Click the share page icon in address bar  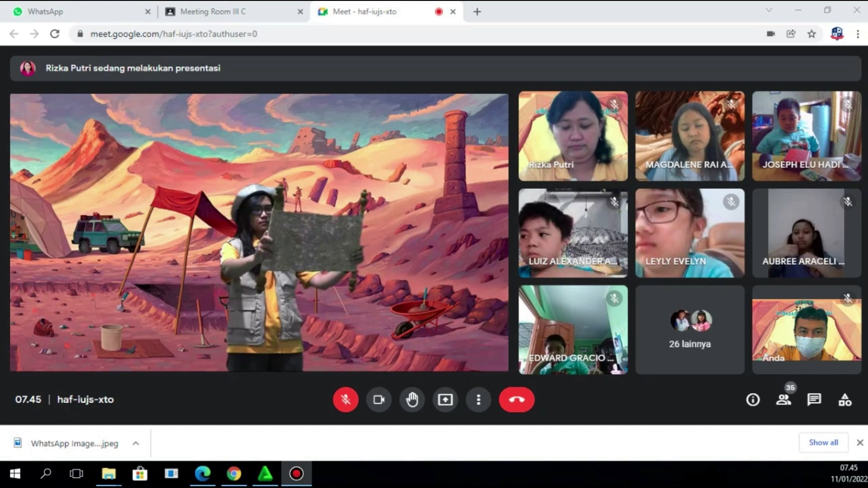[x=791, y=34]
